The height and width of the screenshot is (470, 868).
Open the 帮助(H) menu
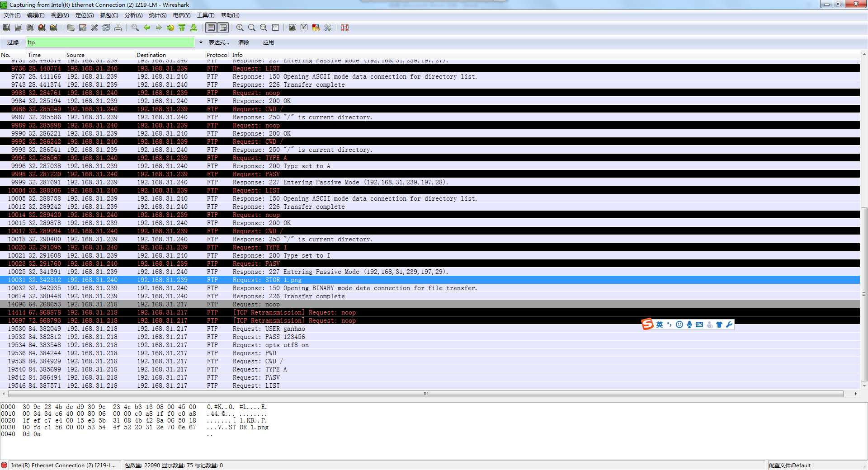click(230, 15)
